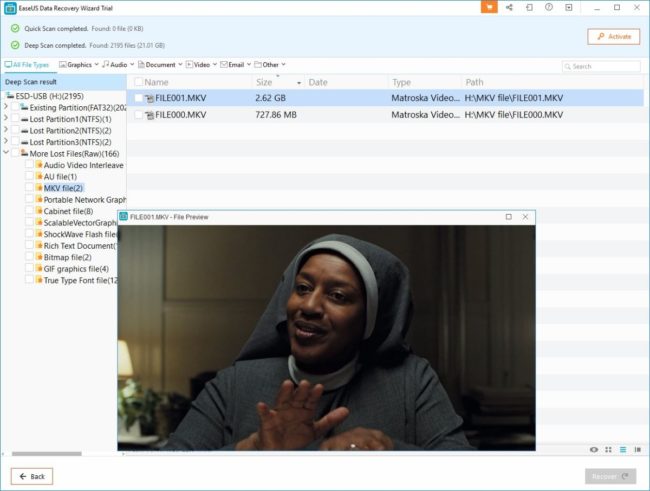650x491 pixels.
Task: Click the FILE001.MKV file icon
Action: [149, 98]
